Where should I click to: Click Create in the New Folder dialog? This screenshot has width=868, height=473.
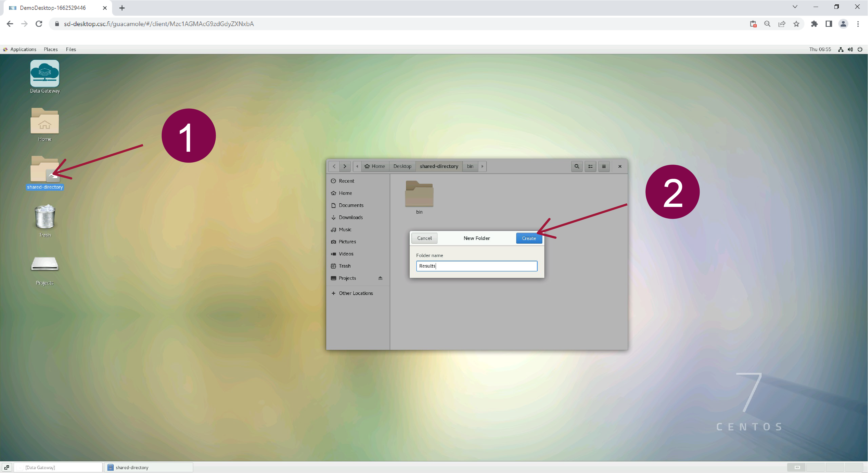(x=529, y=238)
